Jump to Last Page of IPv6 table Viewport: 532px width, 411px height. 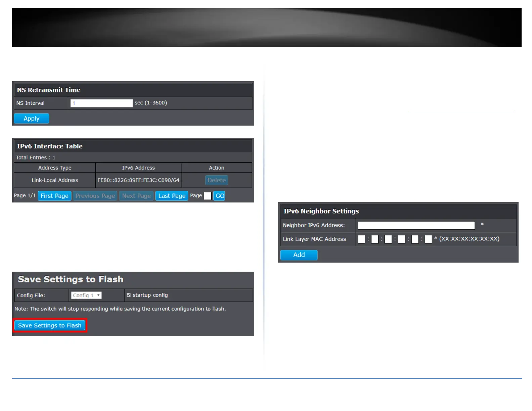pos(172,196)
